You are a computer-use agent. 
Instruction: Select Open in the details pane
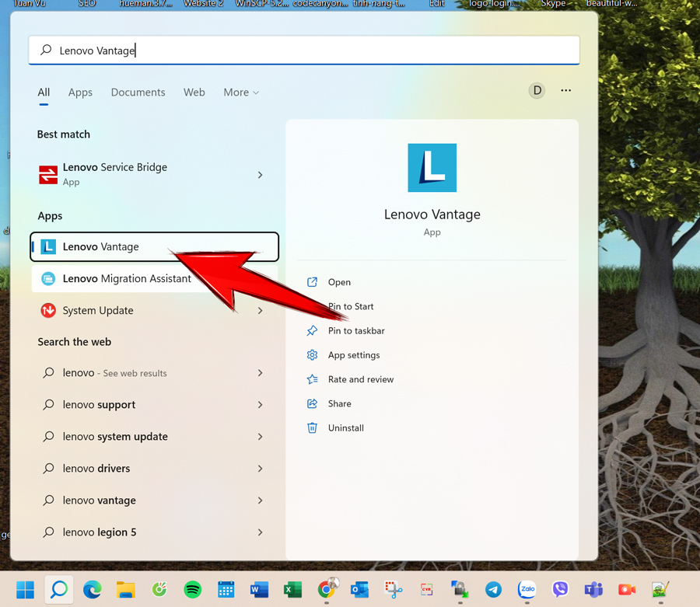[339, 282]
